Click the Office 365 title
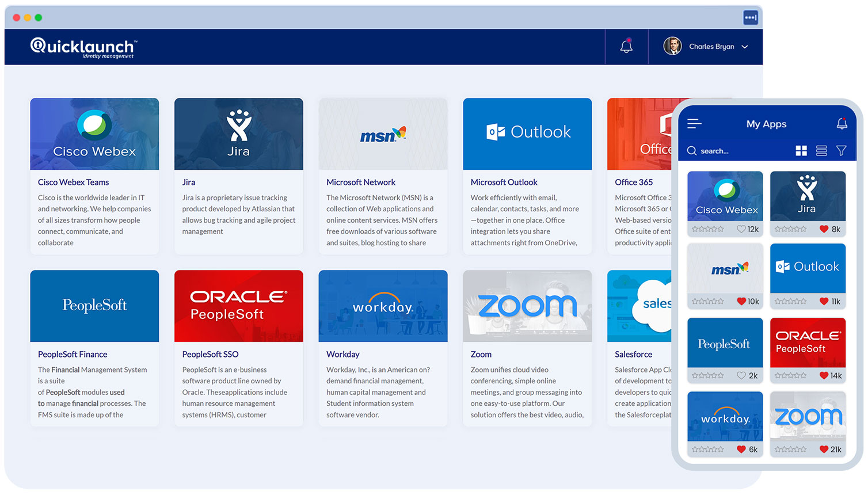This screenshot has width=868, height=495. [x=634, y=182]
